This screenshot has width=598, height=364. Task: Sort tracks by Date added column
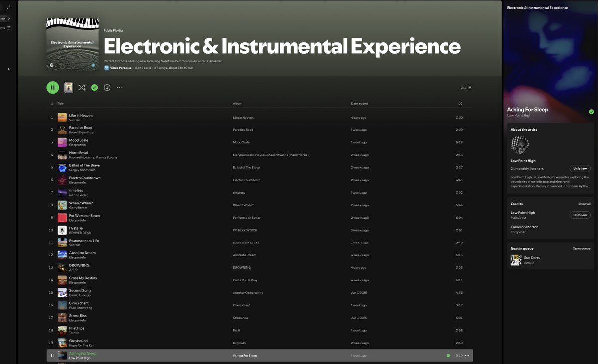click(359, 103)
